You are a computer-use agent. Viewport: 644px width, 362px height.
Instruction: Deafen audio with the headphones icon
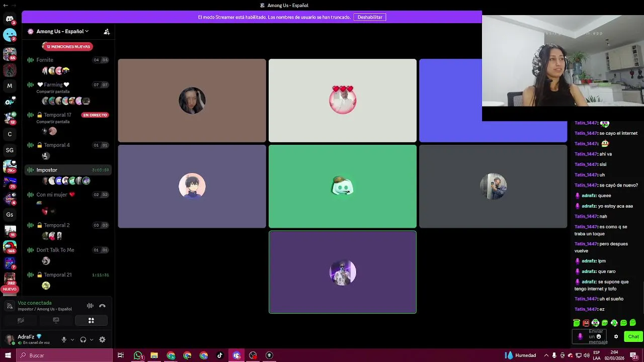point(83,339)
